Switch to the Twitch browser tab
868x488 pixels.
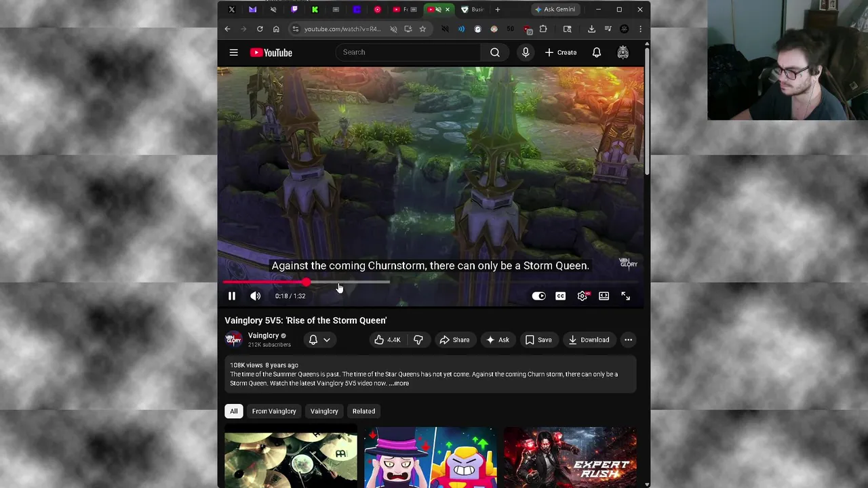tap(294, 9)
